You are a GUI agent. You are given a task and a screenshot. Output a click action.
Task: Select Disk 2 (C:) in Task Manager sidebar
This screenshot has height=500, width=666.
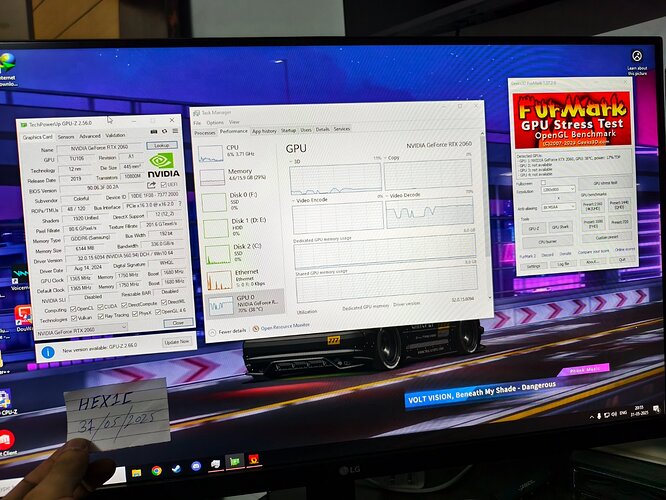click(242, 253)
